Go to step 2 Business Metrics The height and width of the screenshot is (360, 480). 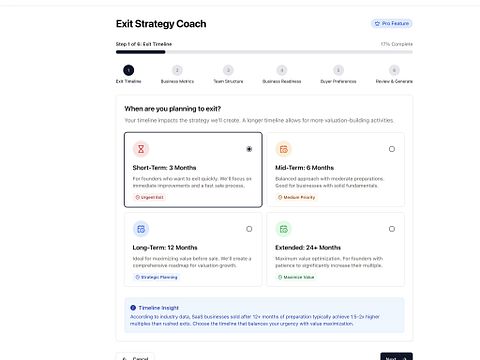coord(177,70)
